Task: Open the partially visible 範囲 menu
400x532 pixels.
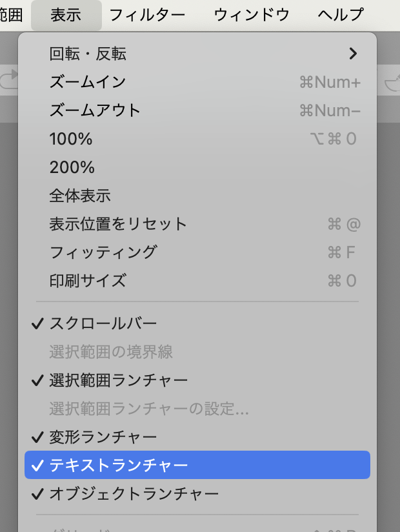Action: 11,15
